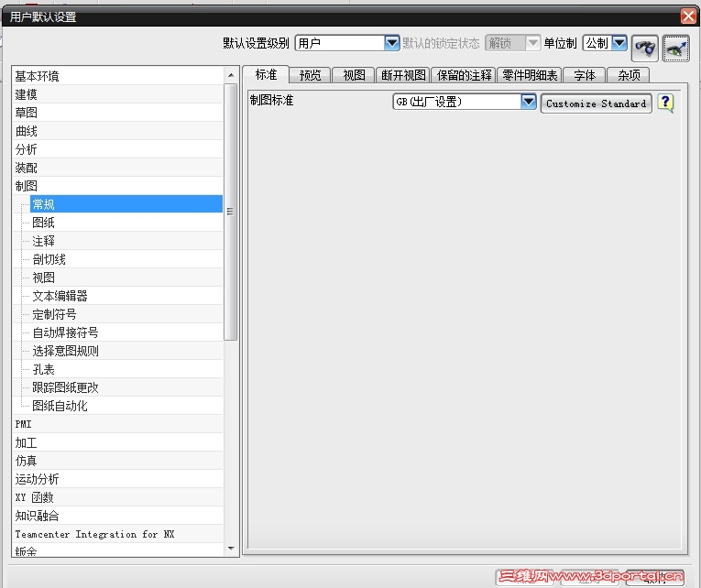701x588 pixels.
Task: Click the category list scroll-down arrow
Action: pyautogui.click(x=231, y=549)
